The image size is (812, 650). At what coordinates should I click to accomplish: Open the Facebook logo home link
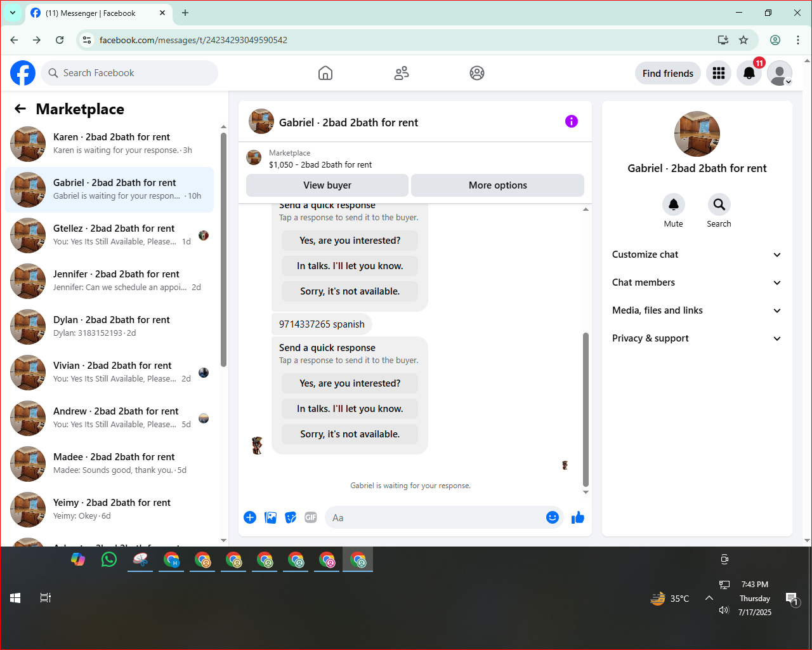coord(23,73)
